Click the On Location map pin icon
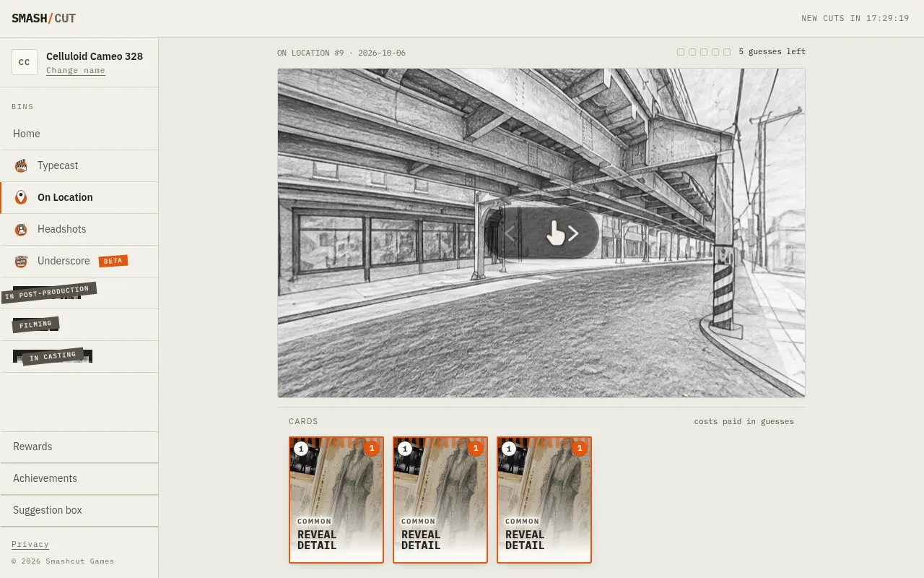This screenshot has height=578, width=924. (21, 197)
